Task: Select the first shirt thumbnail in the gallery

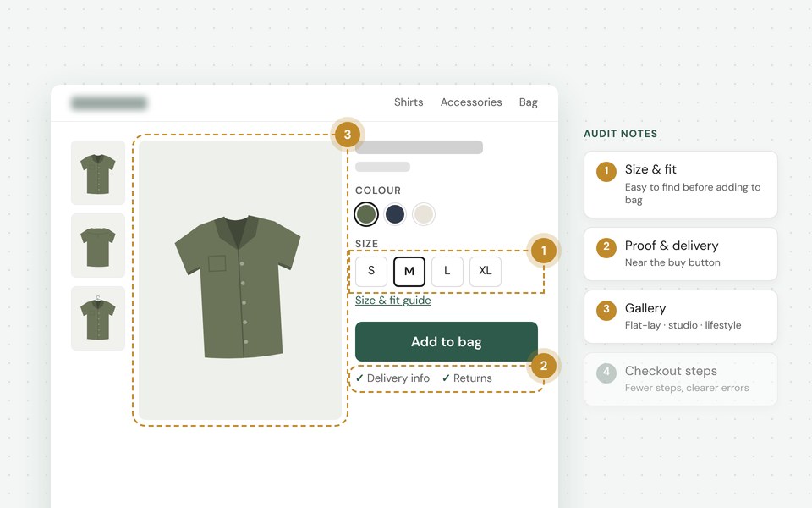Action: tap(98, 173)
